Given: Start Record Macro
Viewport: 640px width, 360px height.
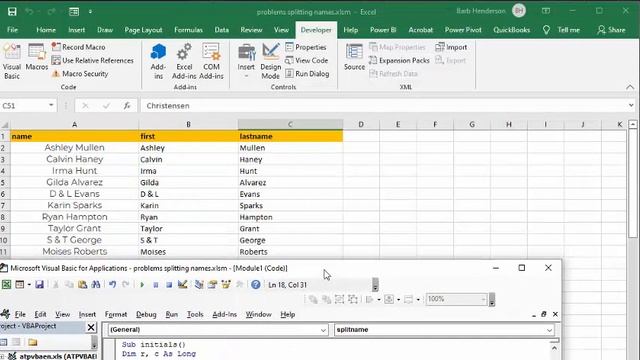Looking at the screenshot, I should (x=78, y=47).
